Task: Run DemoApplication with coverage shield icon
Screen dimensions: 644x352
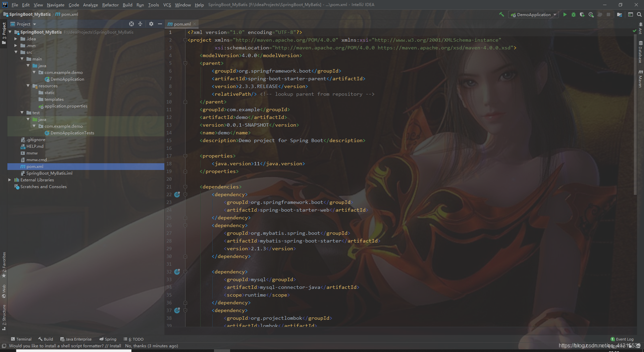Action: (582, 14)
